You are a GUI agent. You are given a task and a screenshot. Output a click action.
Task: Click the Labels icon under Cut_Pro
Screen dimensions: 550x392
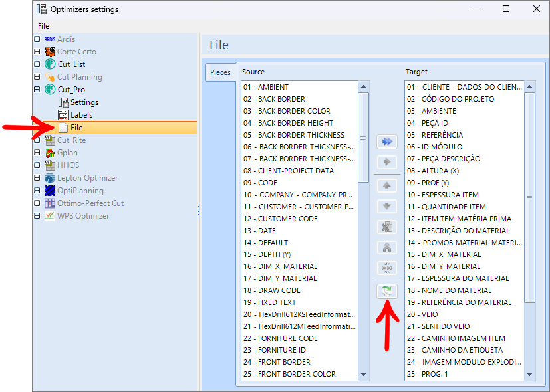click(x=63, y=115)
